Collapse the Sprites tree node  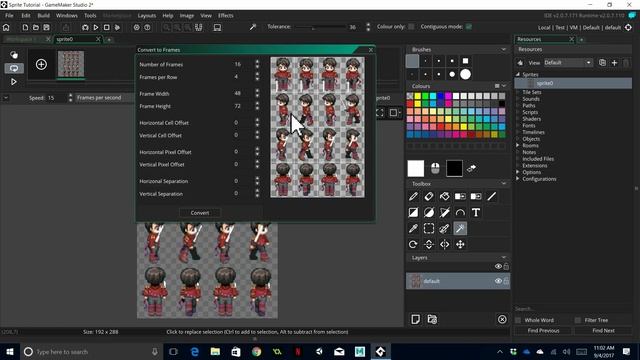click(518, 74)
